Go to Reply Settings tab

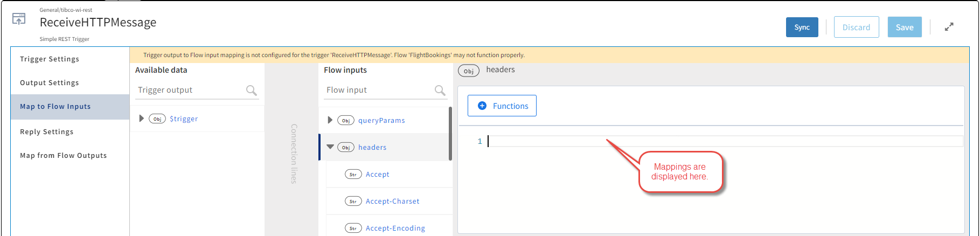[x=47, y=132]
